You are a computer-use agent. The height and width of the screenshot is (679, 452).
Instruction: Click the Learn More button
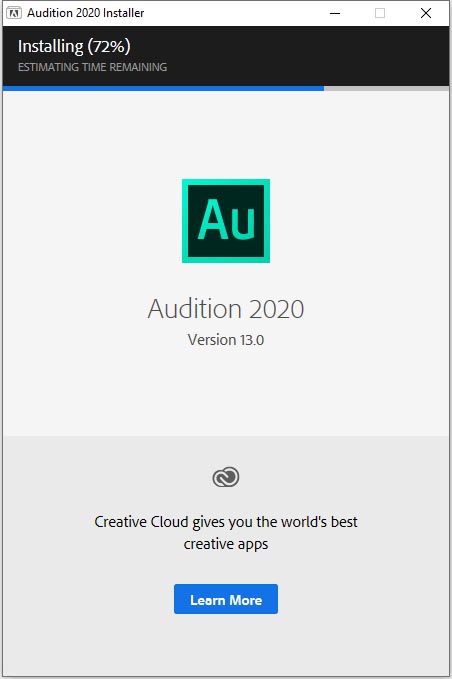point(226,599)
